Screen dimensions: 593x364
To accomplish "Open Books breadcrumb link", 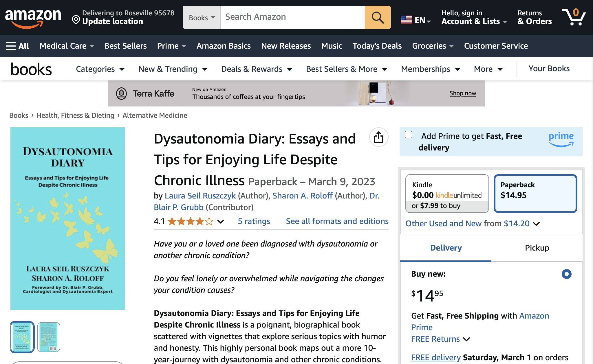I will [19, 115].
